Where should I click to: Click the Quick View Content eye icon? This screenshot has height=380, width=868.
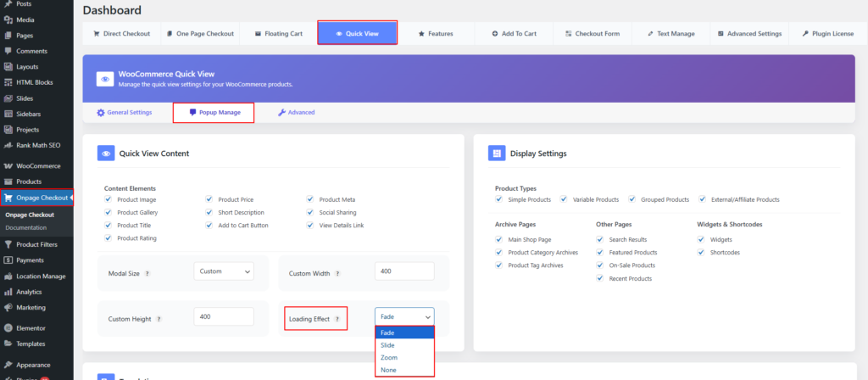point(105,154)
